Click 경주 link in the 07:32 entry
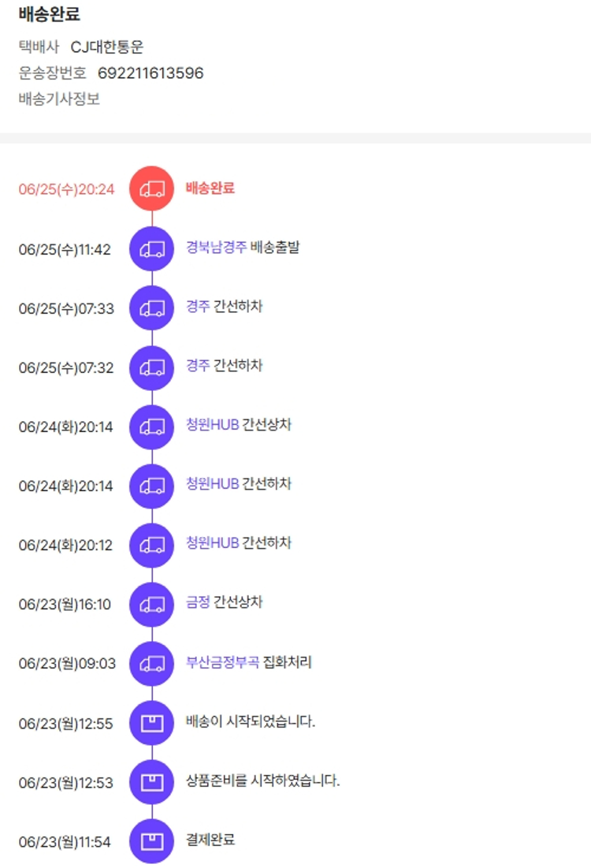The width and height of the screenshot is (591, 868). click(x=198, y=366)
